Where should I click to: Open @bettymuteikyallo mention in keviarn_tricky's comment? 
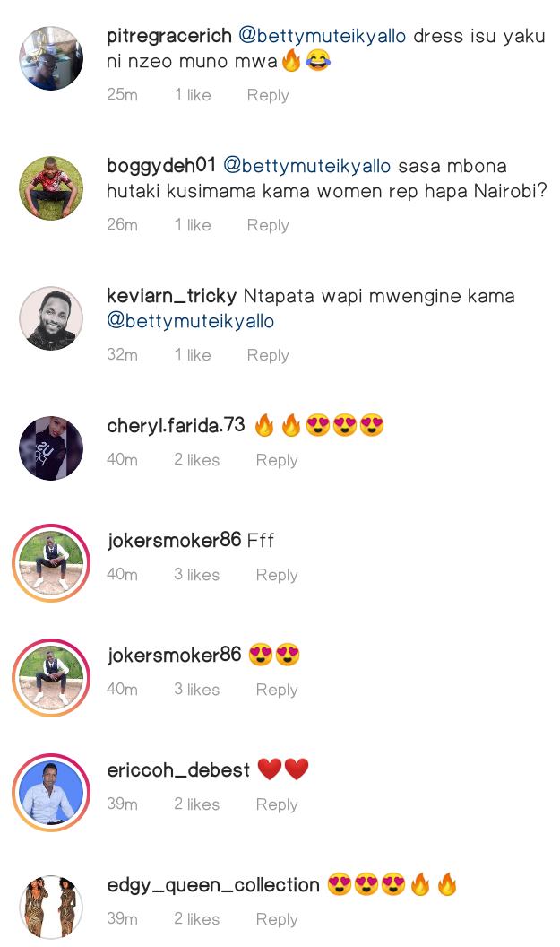(191, 321)
